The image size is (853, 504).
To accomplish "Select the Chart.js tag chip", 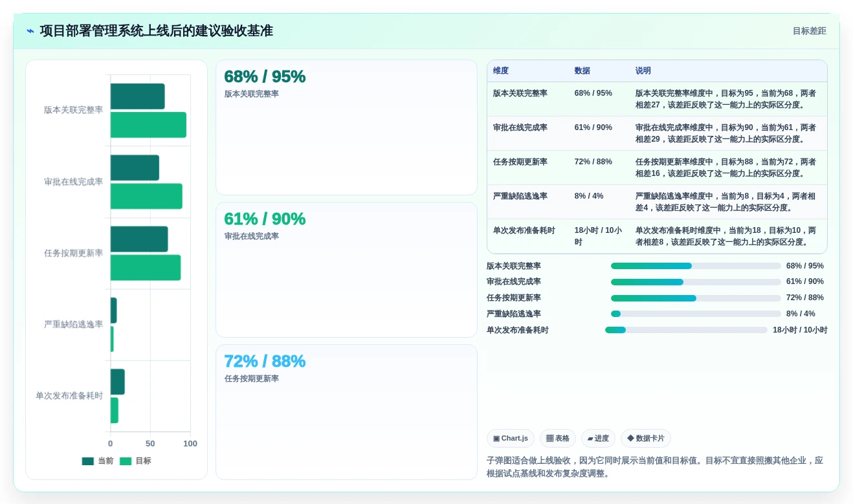I will click(511, 438).
